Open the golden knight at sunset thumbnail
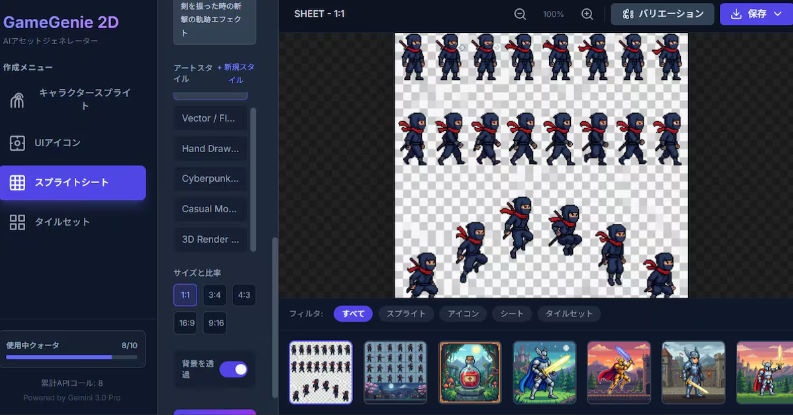The height and width of the screenshot is (415, 793). point(619,373)
